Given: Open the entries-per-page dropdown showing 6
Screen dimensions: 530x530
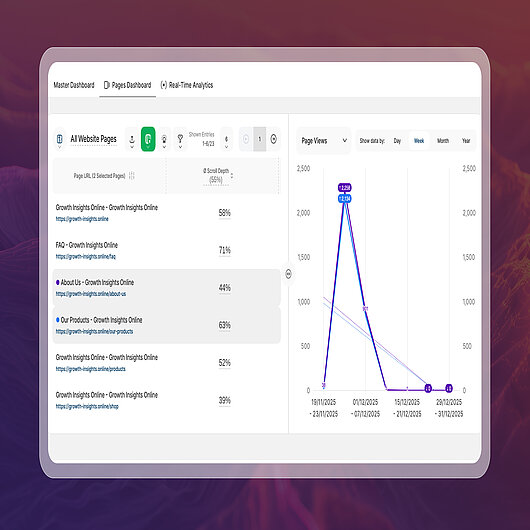Looking at the screenshot, I should (x=226, y=139).
